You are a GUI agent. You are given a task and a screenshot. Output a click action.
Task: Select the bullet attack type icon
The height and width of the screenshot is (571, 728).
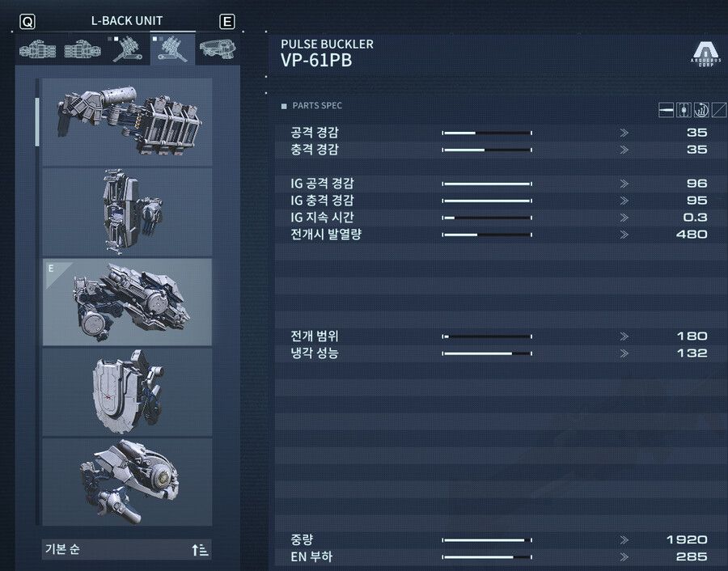pyautogui.click(x=666, y=110)
